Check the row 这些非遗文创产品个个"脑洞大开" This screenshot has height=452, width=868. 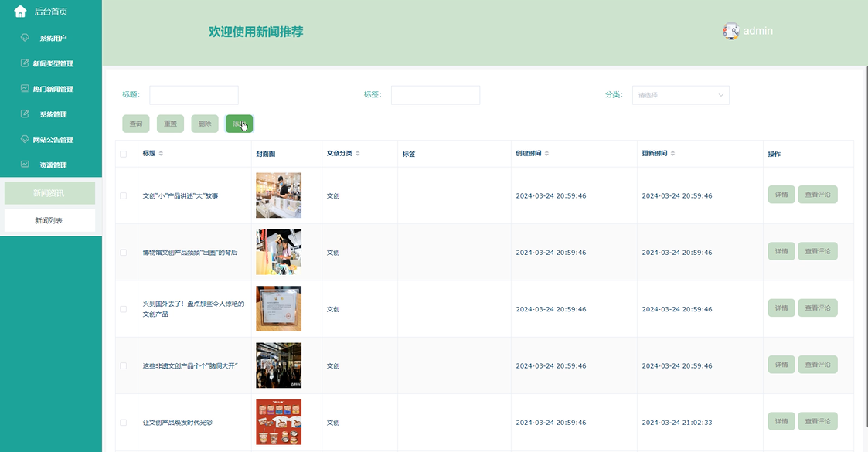click(x=124, y=365)
